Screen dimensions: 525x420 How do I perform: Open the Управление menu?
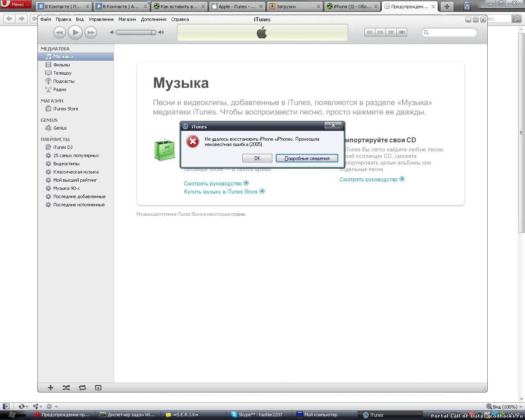tap(101, 19)
